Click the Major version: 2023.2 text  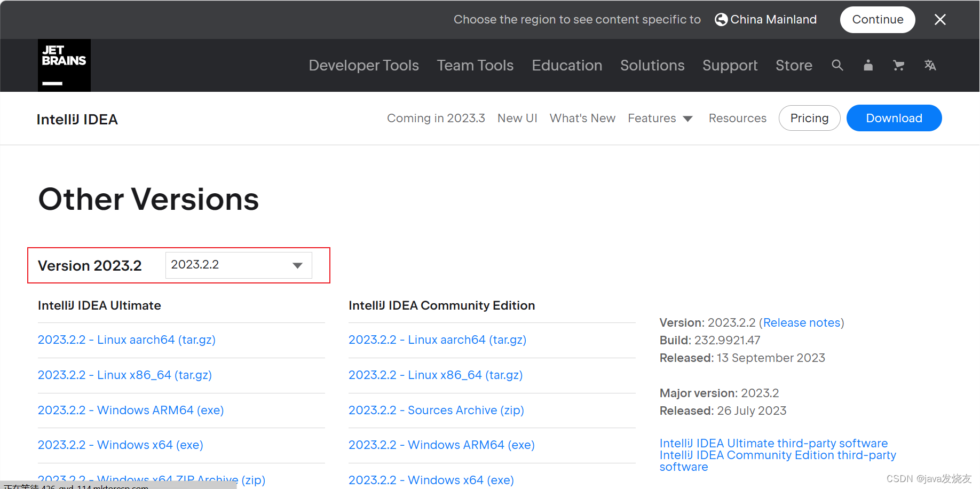coord(719,393)
